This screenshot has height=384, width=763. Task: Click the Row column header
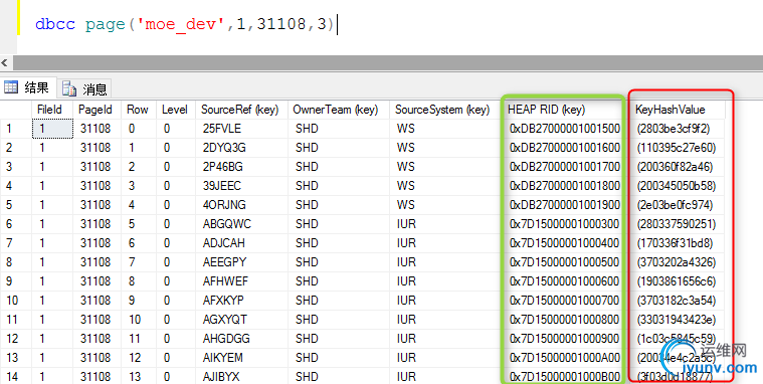coord(139,110)
